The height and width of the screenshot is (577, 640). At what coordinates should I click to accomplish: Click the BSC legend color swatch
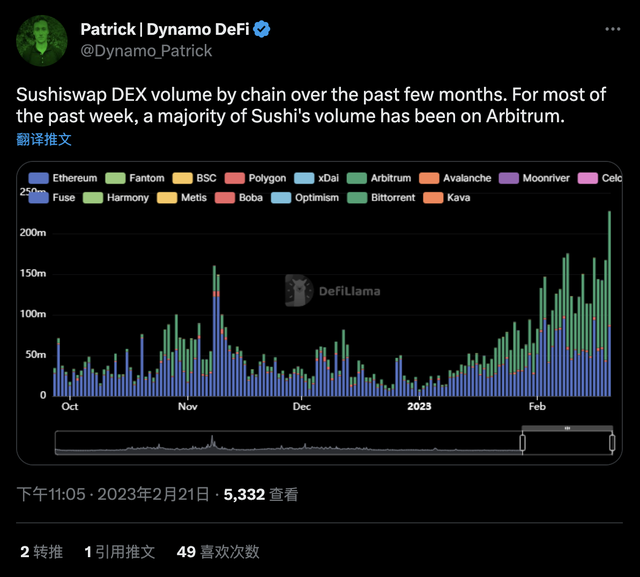[185, 178]
